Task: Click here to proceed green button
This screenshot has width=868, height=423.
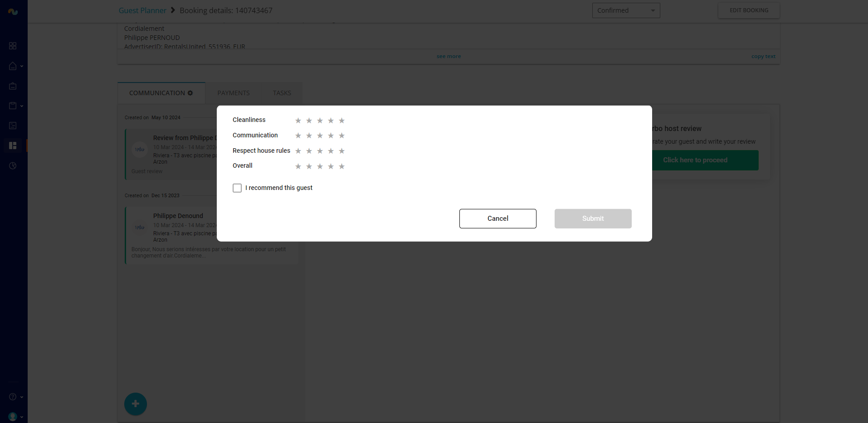Action: click(705, 160)
